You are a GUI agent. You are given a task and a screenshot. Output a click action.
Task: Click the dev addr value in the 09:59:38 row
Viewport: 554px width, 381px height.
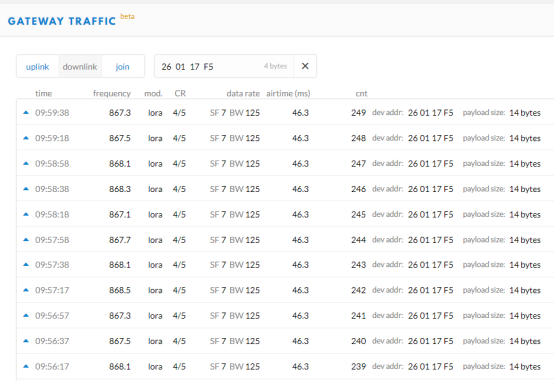[430, 112]
